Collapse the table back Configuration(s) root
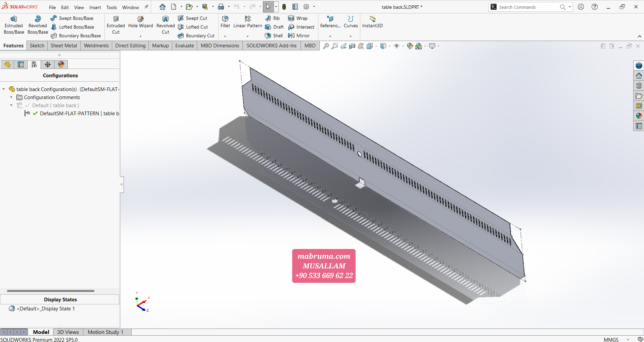644x342 pixels. (3, 89)
